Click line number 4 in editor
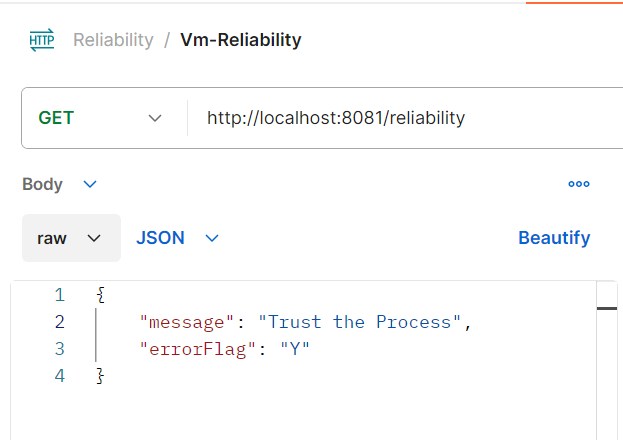Screen dimensions: 623x440 click(59, 376)
